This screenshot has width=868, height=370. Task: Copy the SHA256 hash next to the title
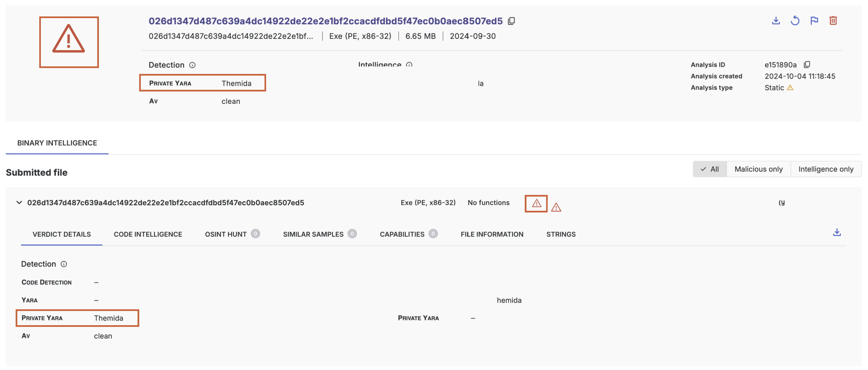tap(511, 21)
